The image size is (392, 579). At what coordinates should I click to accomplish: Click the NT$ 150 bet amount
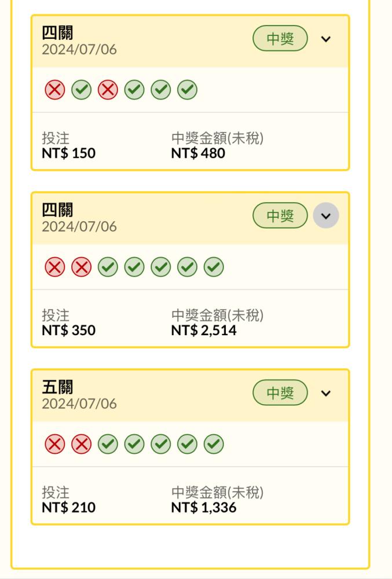click(69, 153)
